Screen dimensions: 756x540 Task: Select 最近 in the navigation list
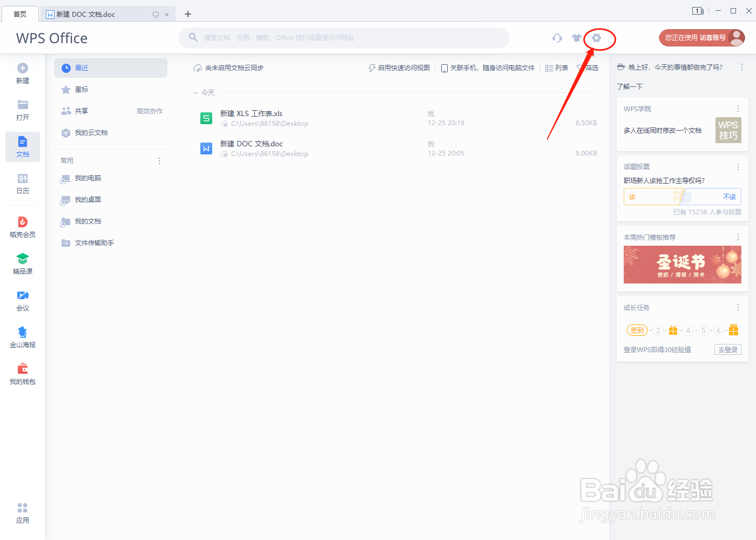click(111, 68)
